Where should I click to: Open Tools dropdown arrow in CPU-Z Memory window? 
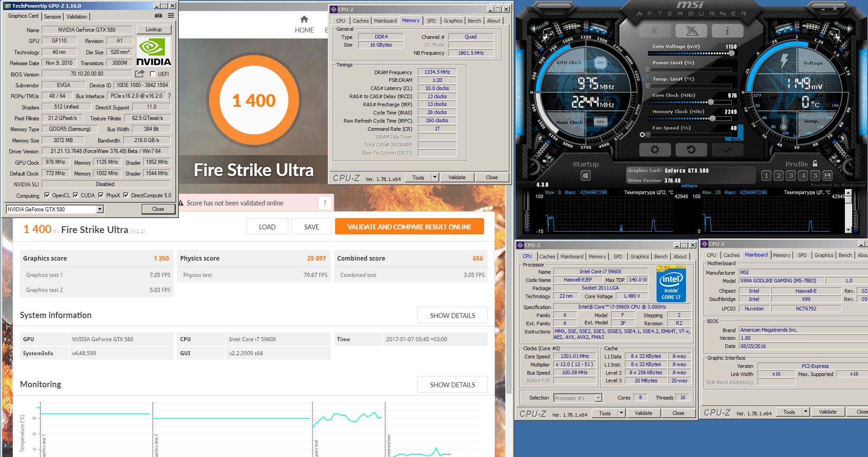pos(435,177)
